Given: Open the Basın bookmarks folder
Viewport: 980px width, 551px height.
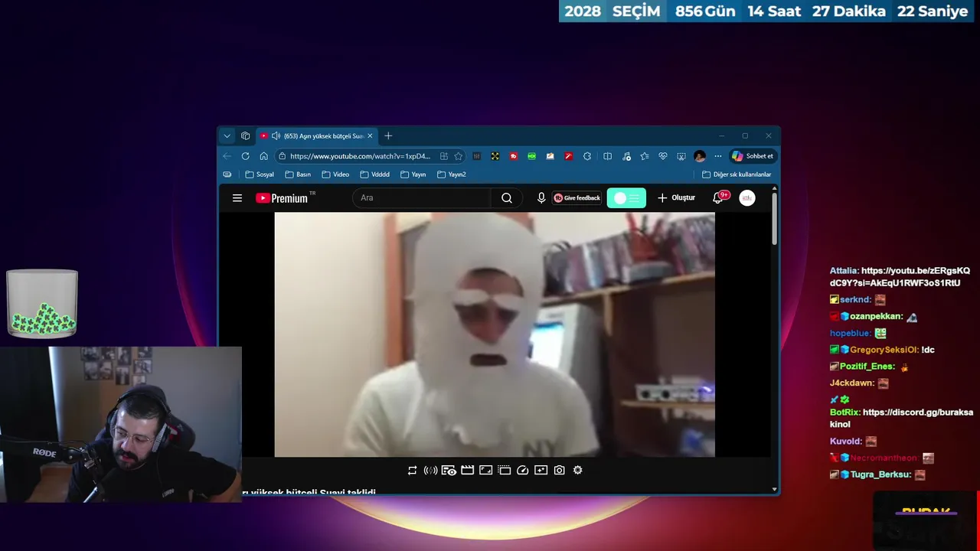Looking at the screenshot, I should click(298, 174).
